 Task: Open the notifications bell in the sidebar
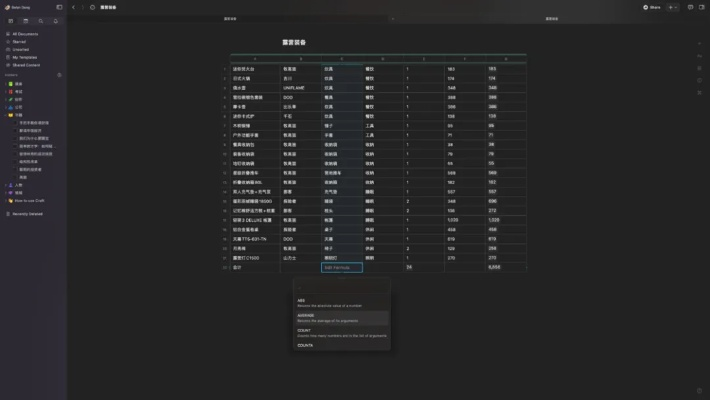pyautogui.click(x=56, y=20)
